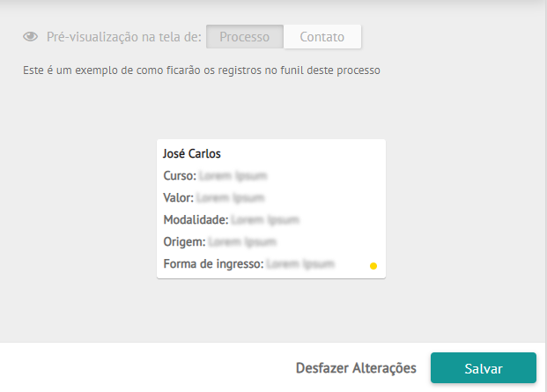
Task: Click Desfazer Alterações link
Action: click(356, 368)
